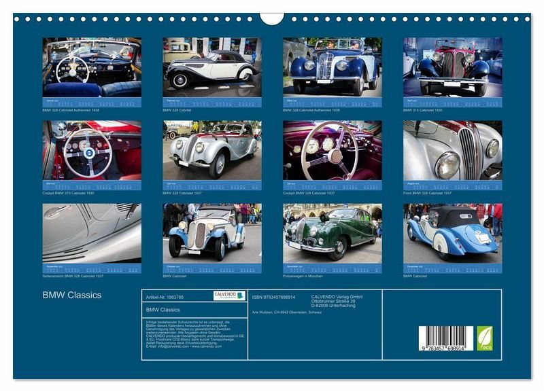Screen dimensions: 544x392
Task: Click the author line "Arie Wubben, CH-8942 Oberrieden"
Action: pos(287,313)
